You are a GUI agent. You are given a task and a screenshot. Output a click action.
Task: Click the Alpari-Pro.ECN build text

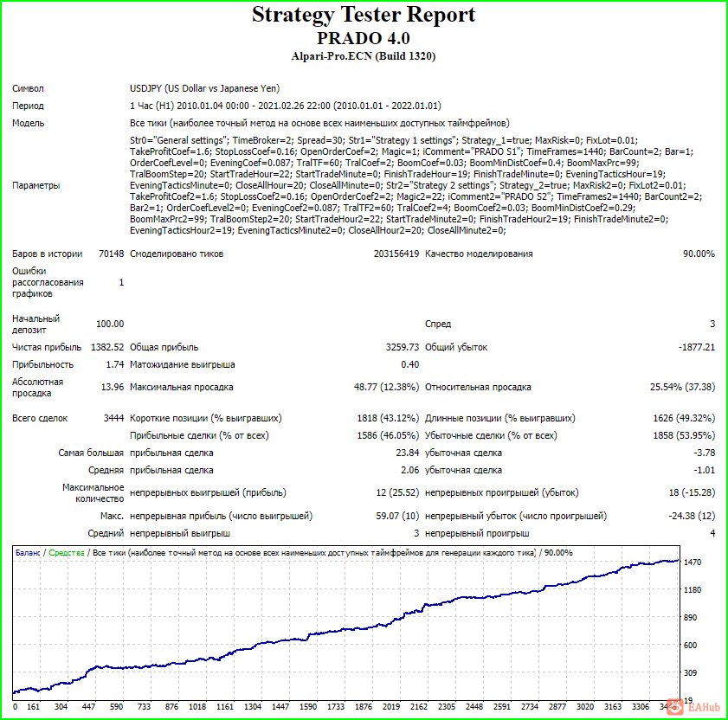pos(364,56)
